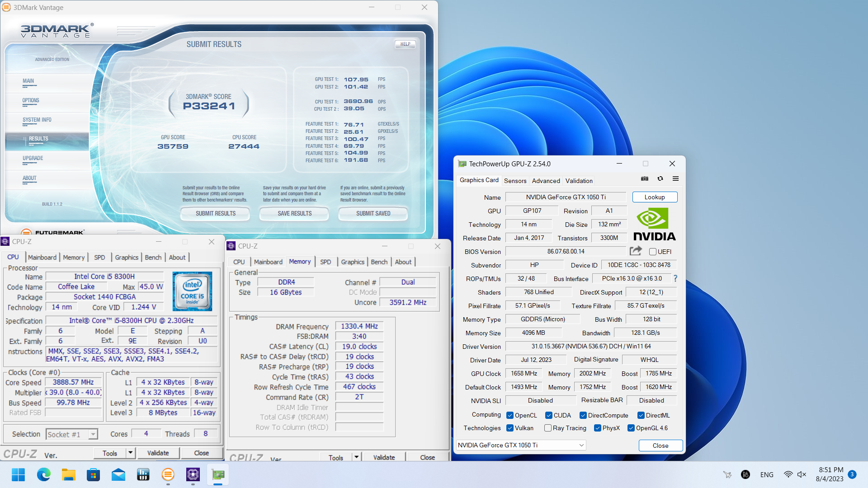Open Mail app from taskbar

pos(118,475)
